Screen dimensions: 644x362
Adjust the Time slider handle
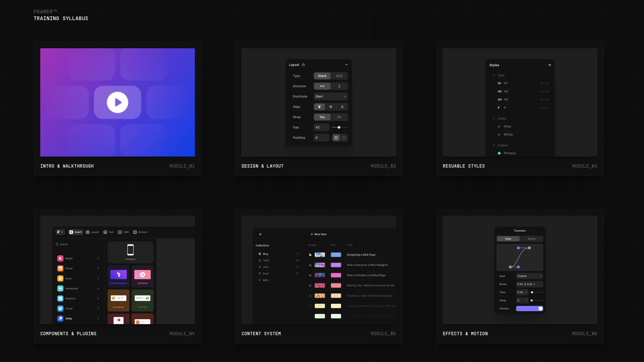click(532, 292)
